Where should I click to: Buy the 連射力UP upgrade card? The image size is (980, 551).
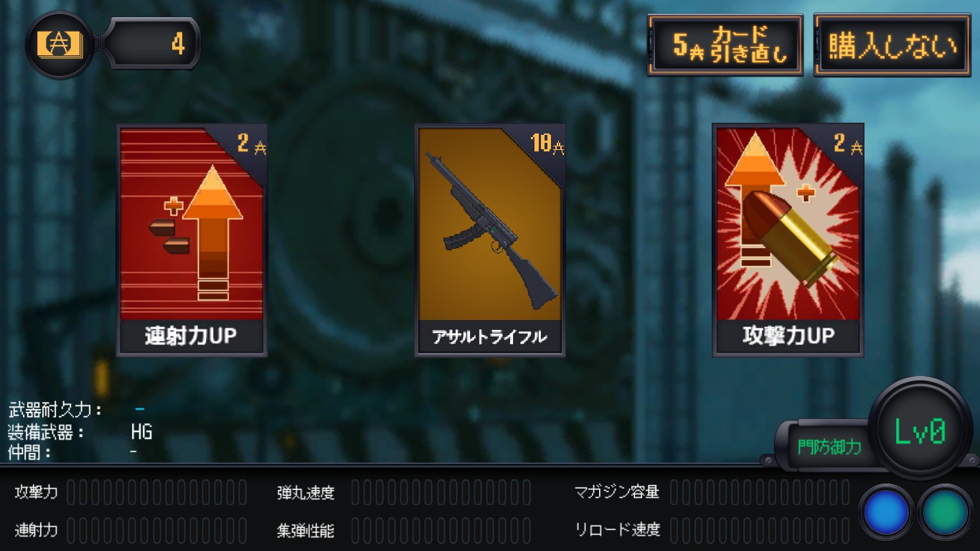pos(192,240)
